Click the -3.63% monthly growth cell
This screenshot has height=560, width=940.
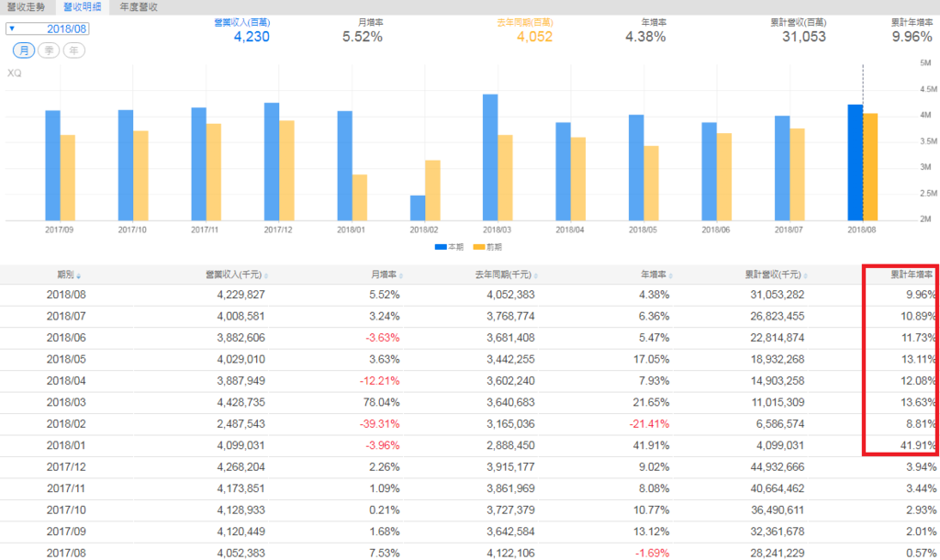click(x=383, y=338)
